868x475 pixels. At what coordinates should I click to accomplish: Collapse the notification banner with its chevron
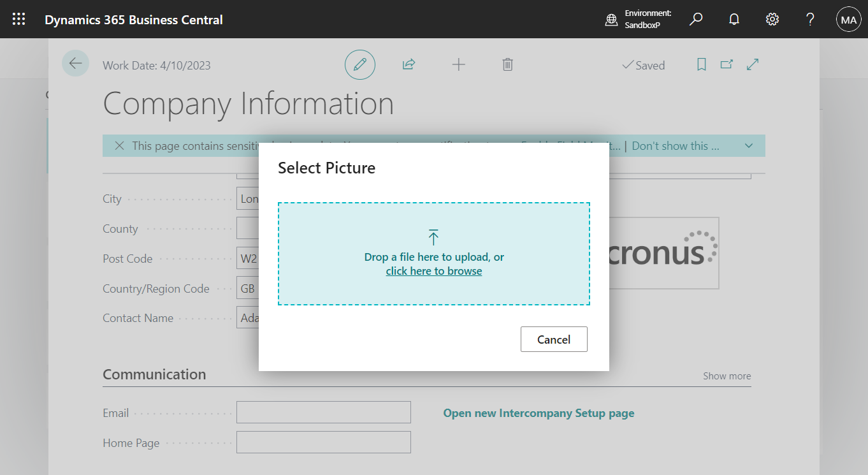tap(748, 145)
